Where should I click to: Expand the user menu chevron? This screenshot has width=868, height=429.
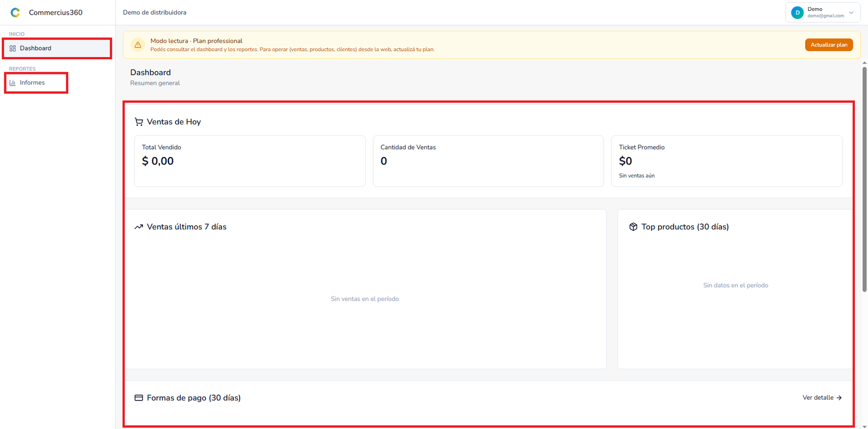point(851,12)
